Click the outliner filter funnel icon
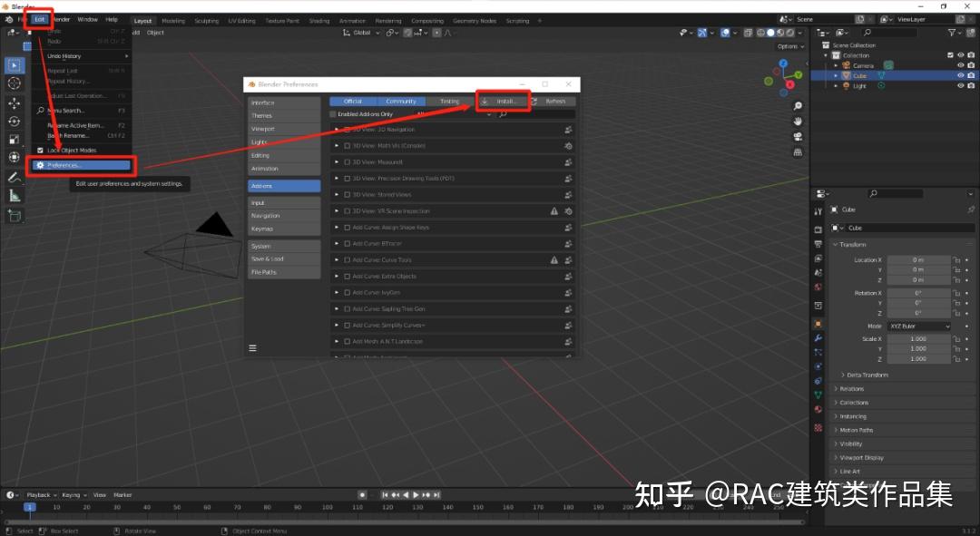980x536 pixels. (x=952, y=33)
